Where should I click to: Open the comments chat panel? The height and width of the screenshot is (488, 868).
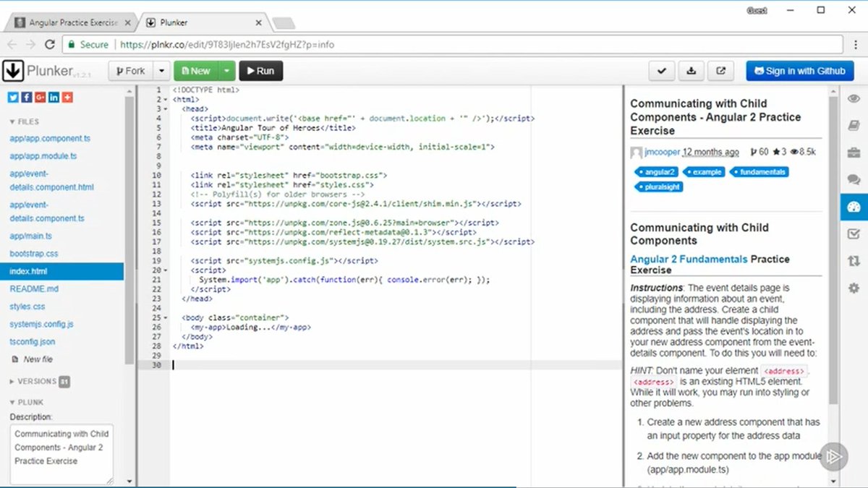[854, 179]
